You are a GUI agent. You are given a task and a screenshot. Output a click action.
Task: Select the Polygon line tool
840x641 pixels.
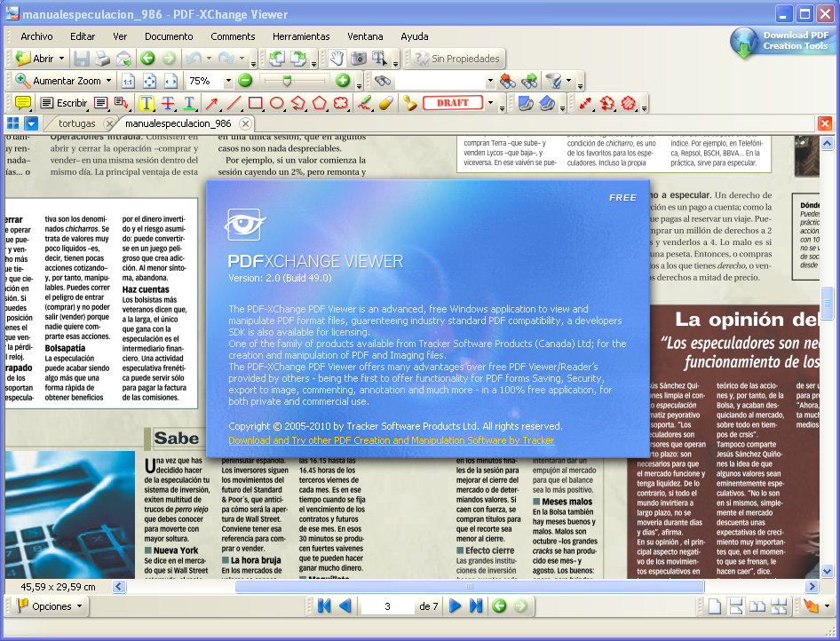[x=298, y=103]
